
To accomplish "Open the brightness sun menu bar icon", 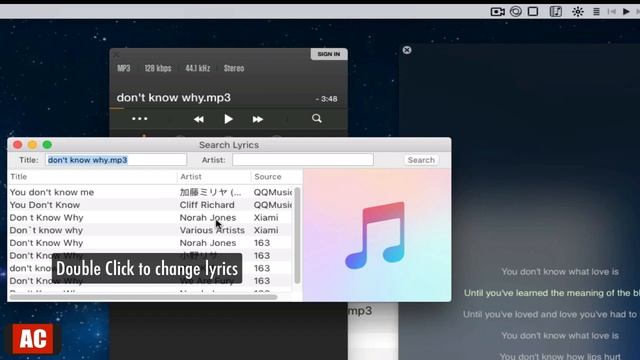I will [x=578, y=11].
